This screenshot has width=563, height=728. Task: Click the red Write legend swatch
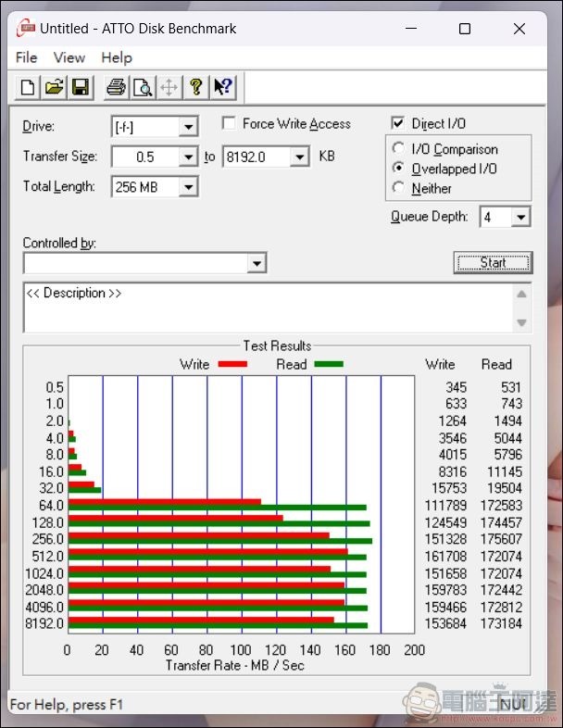(x=232, y=365)
